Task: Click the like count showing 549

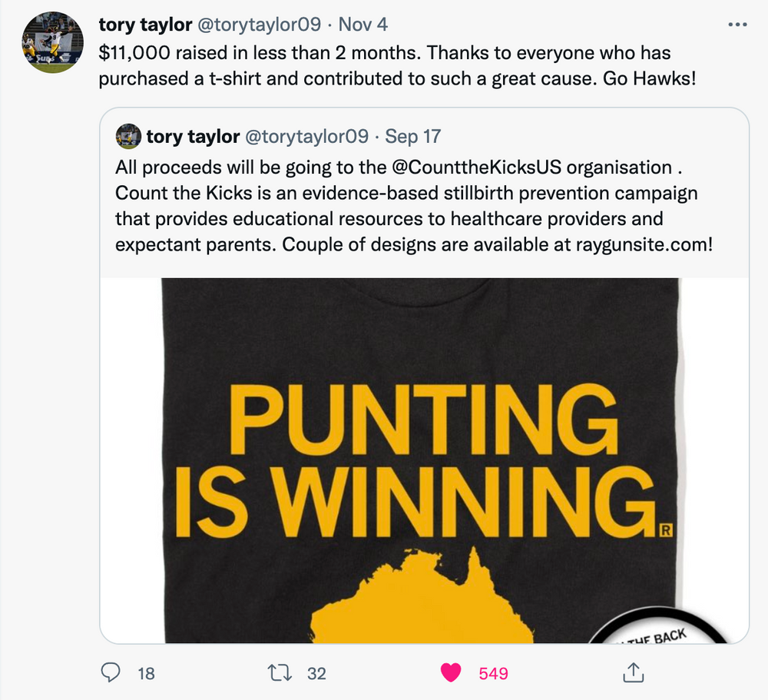Action: pyautogui.click(x=493, y=673)
